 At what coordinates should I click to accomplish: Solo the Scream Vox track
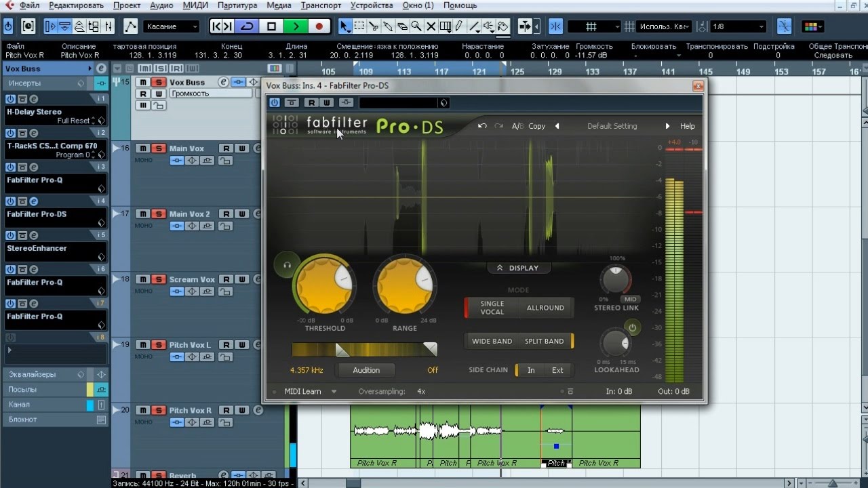[158, 279]
